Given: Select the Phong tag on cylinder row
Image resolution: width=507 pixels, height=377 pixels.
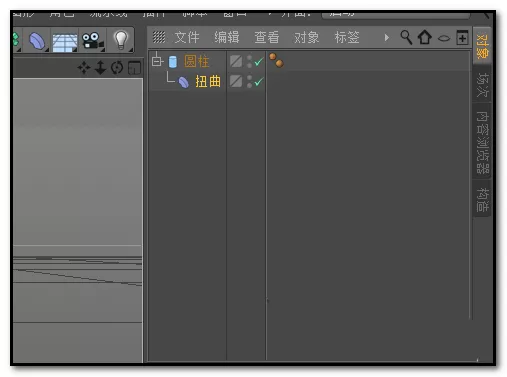Looking at the screenshot, I should coord(276,60).
